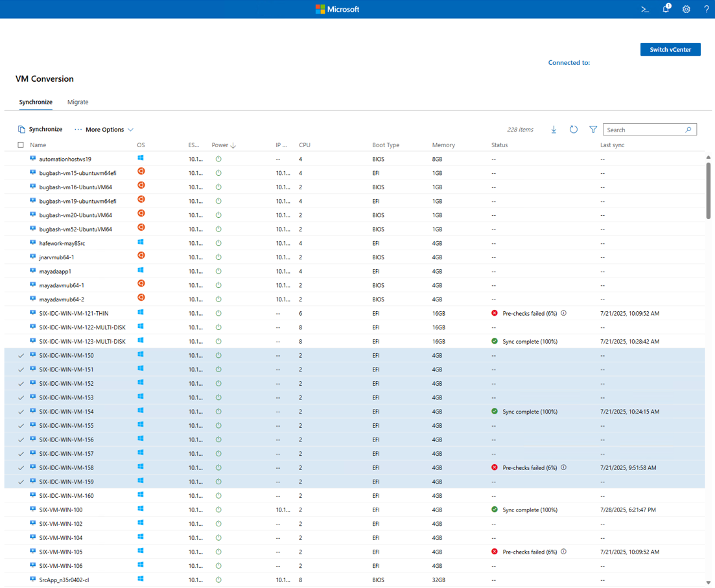The height and width of the screenshot is (588, 715).
Task: Expand the More Options dropdown
Action: pyautogui.click(x=104, y=130)
